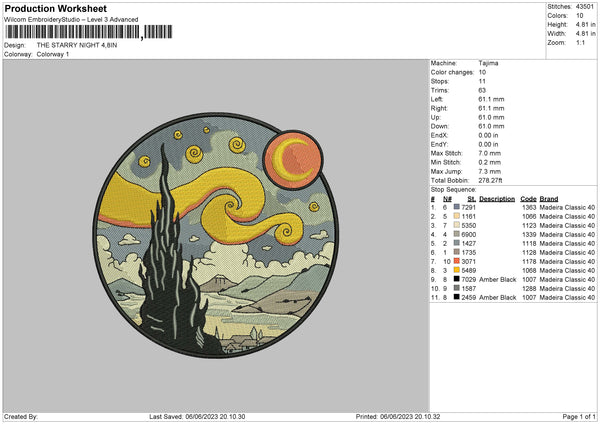The height and width of the screenshot is (424, 600).
Task: Click the Brand column header
Action: (549, 199)
